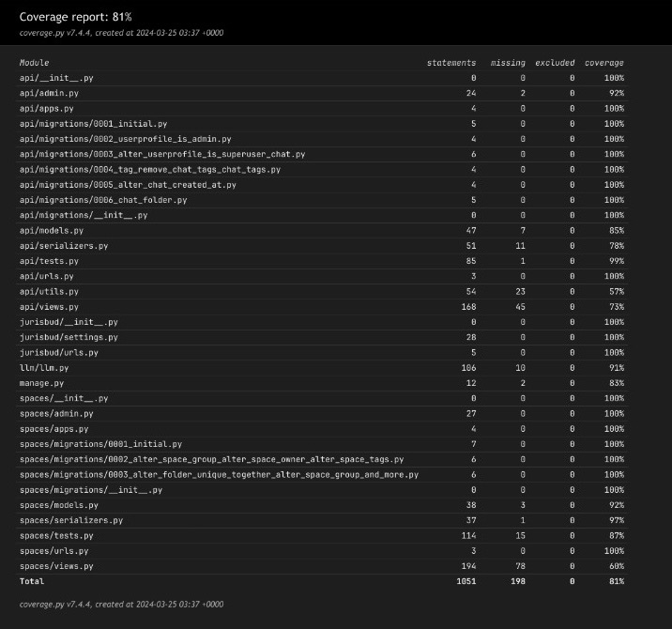
Task: Sort table by Module column header
Action: 34,63
